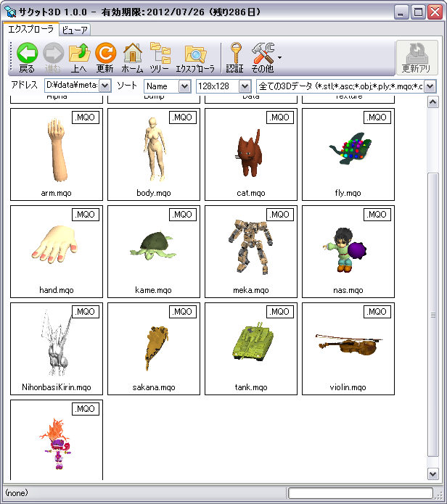The height and width of the screenshot is (504, 447).
Task: Select the fly.mqo thumbnail
Action: pos(348,154)
